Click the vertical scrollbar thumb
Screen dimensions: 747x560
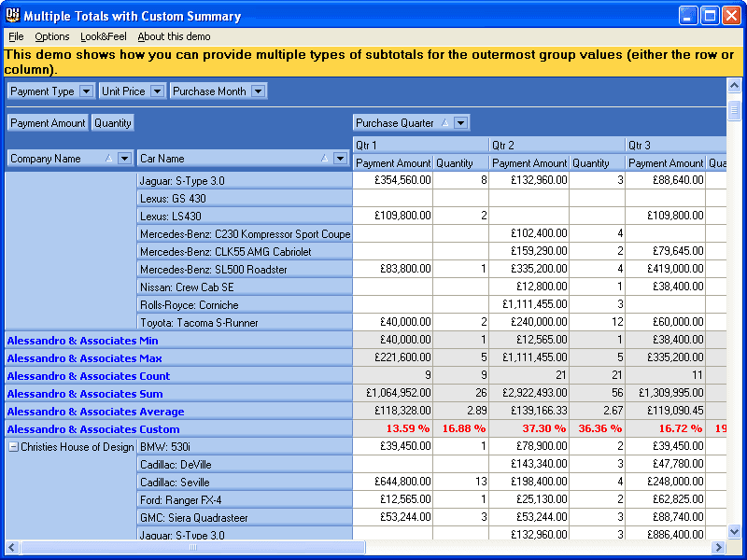click(x=734, y=110)
